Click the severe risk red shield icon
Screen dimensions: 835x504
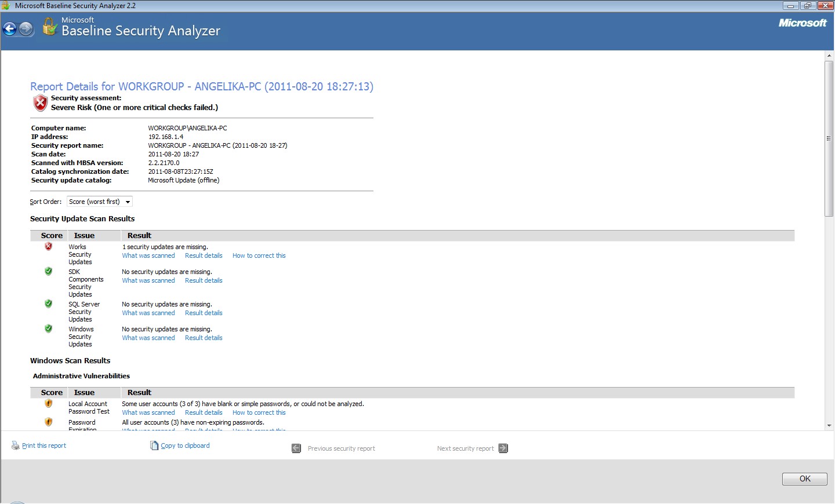pyautogui.click(x=40, y=103)
